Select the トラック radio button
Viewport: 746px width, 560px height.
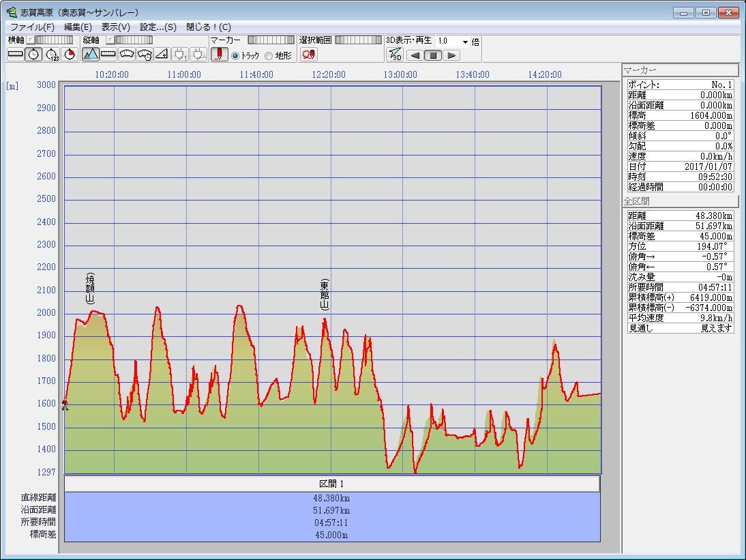(x=235, y=56)
